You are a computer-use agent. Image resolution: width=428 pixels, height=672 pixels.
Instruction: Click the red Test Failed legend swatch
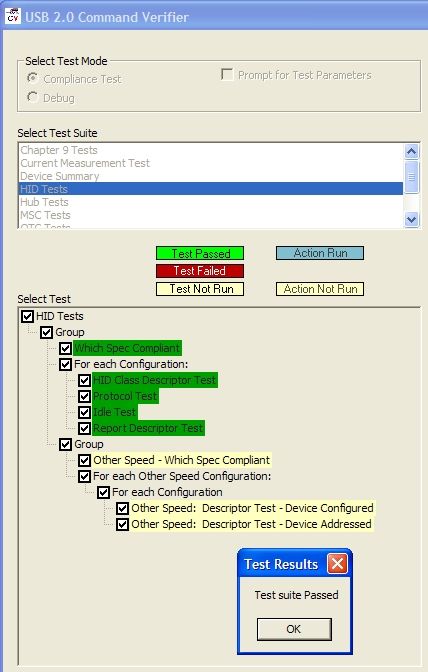200,271
